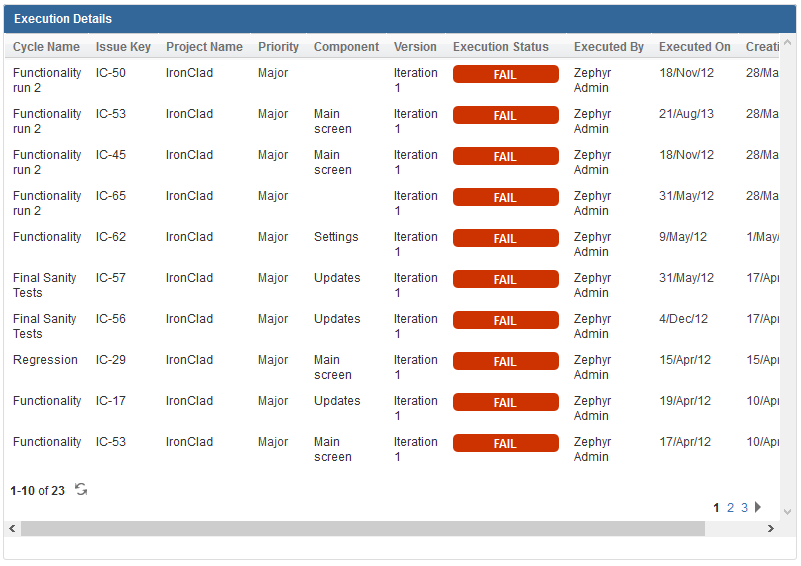Click the Execution Details panel title
801x566 pixels.
(63, 19)
